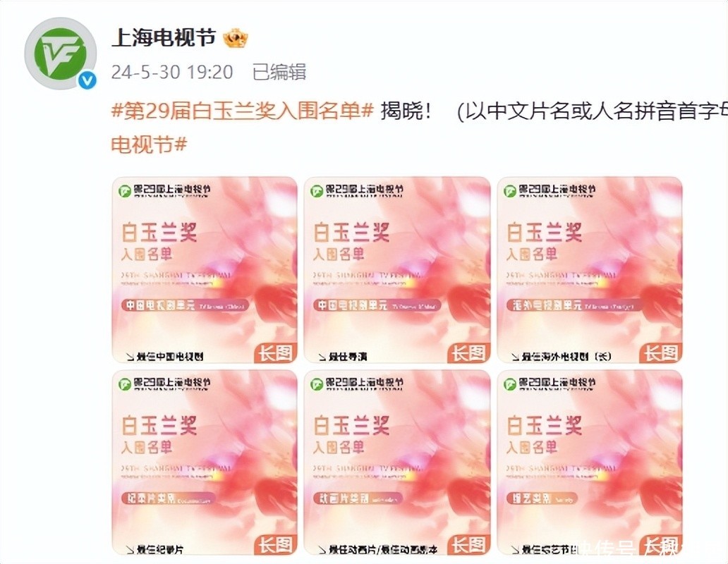This screenshot has width=728, height=564.
Task: Open hashtag #第29届白玉兰奖入围名单#
Action: (x=243, y=111)
